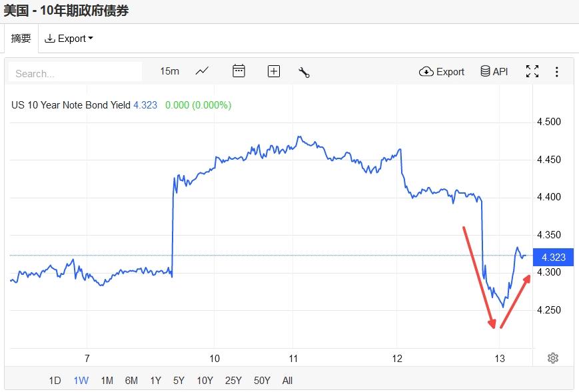This screenshot has width=579, height=392.
Task: Click the 4.323 current price label
Action: coord(553,258)
